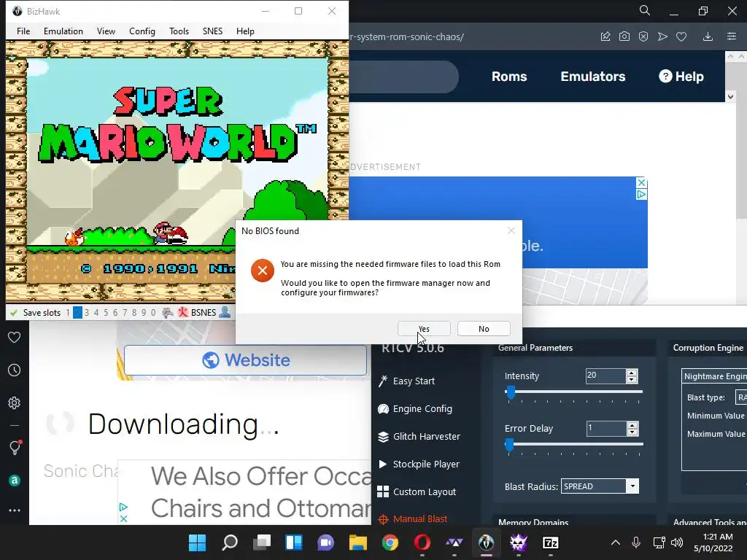Open the Config menu in BizHawk

point(142,31)
